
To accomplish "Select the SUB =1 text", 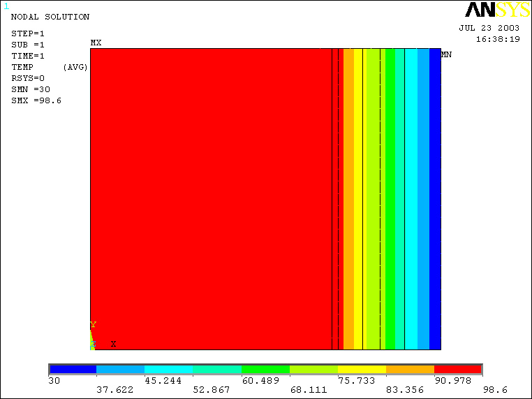I will point(28,45).
